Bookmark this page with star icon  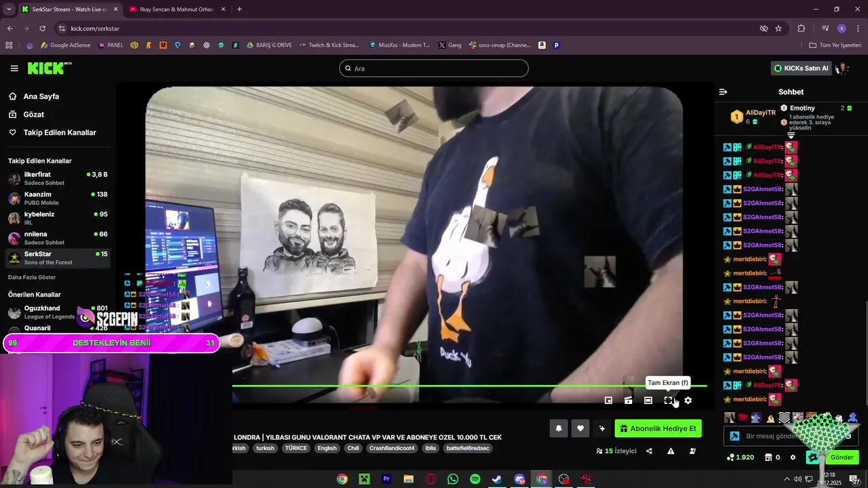pos(778,28)
